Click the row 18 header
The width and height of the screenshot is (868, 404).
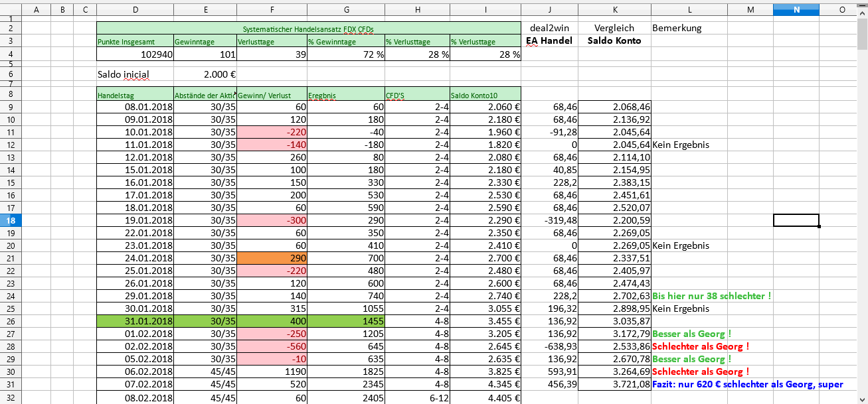pyautogui.click(x=11, y=220)
